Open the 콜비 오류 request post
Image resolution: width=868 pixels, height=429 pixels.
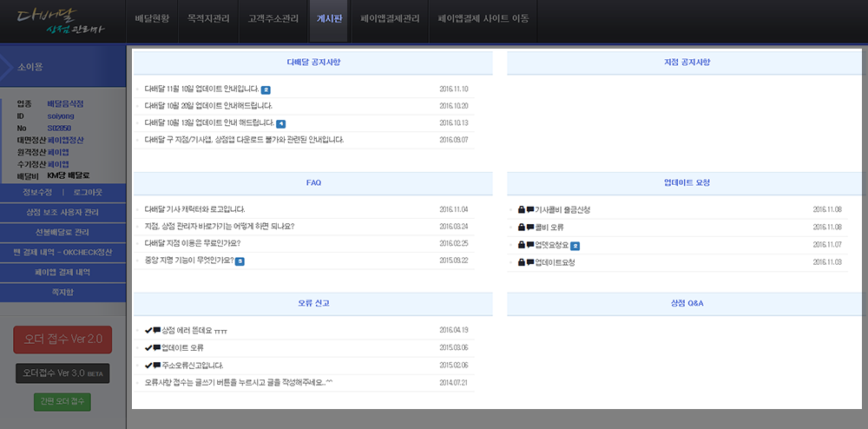pos(549,227)
